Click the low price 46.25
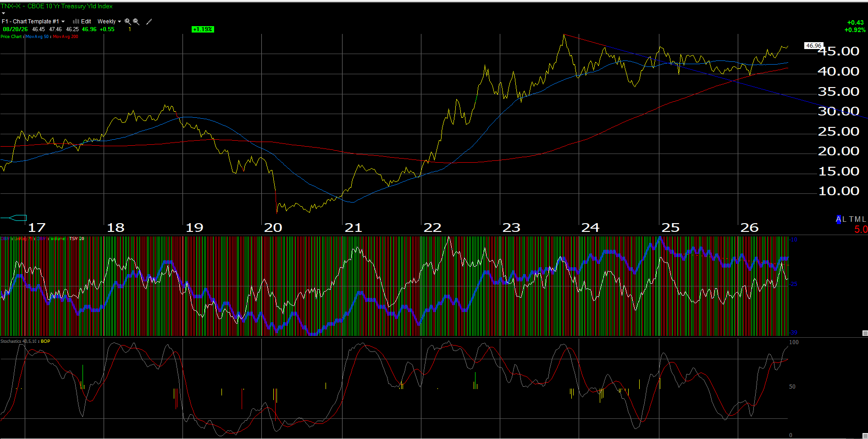 point(72,29)
